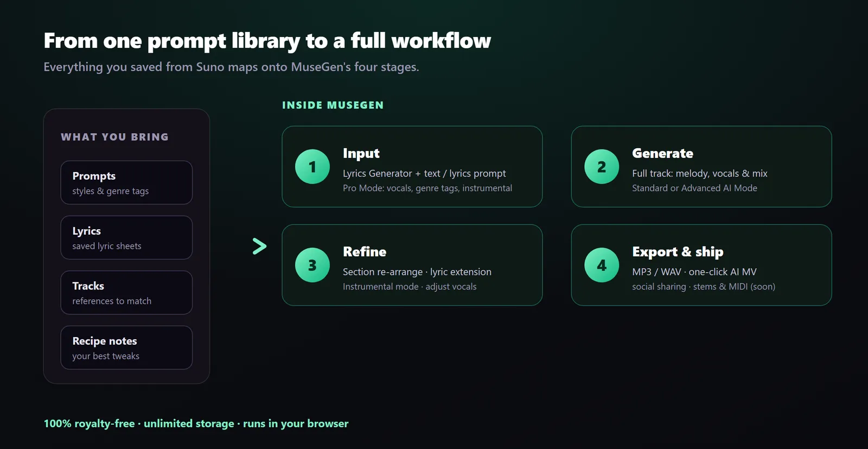
Task: Select the Prompts card
Action: [x=126, y=182]
